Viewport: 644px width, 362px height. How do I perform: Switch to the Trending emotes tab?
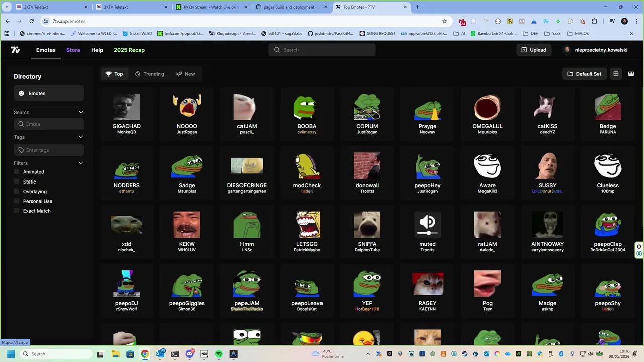[x=149, y=74]
